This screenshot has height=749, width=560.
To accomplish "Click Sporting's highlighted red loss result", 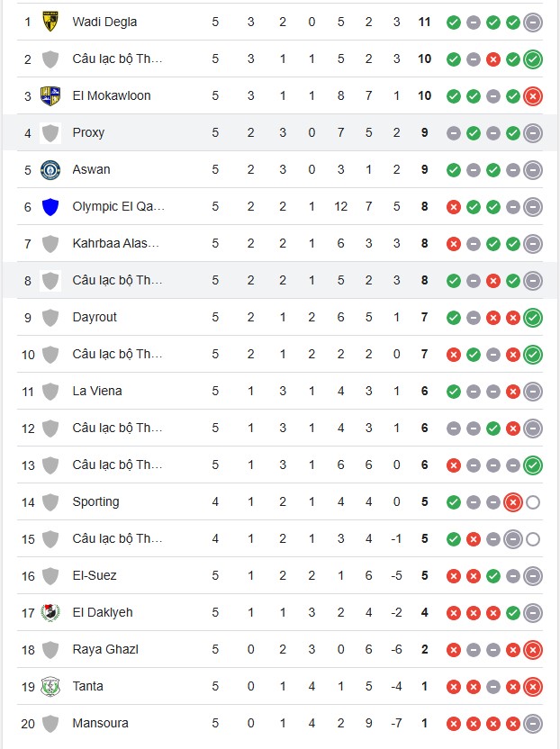I will (x=513, y=502).
